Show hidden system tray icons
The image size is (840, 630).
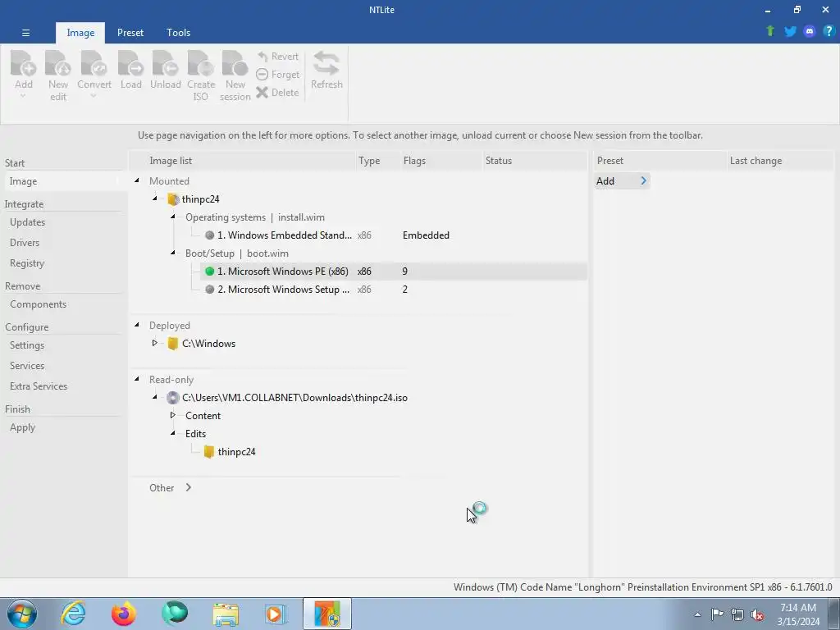coord(697,614)
